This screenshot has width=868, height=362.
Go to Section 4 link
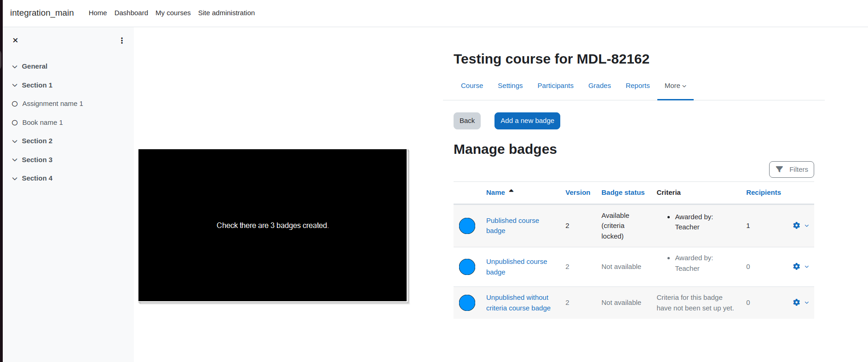pos(37,178)
